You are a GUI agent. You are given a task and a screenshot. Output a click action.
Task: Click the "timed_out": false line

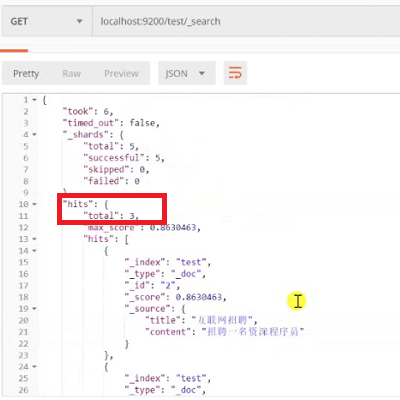point(111,123)
